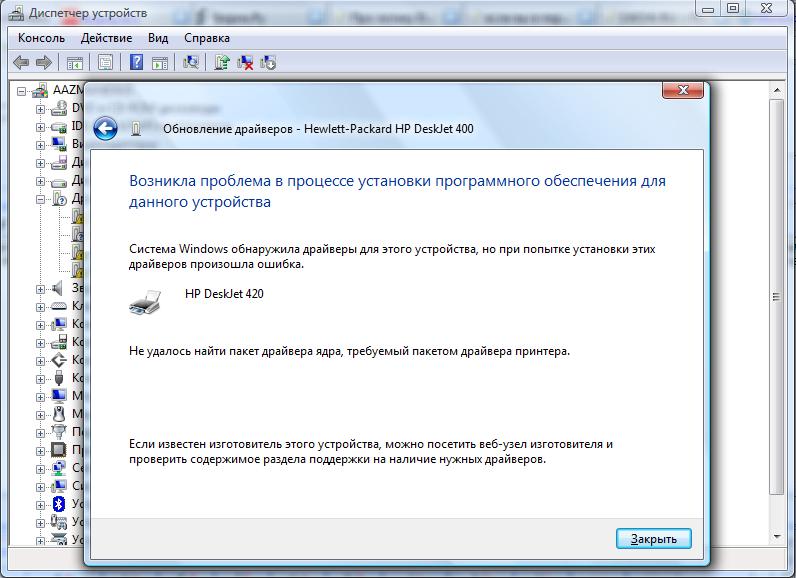Click the Диспетчер устройств window title text
The height and width of the screenshot is (578, 796).
(x=88, y=13)
